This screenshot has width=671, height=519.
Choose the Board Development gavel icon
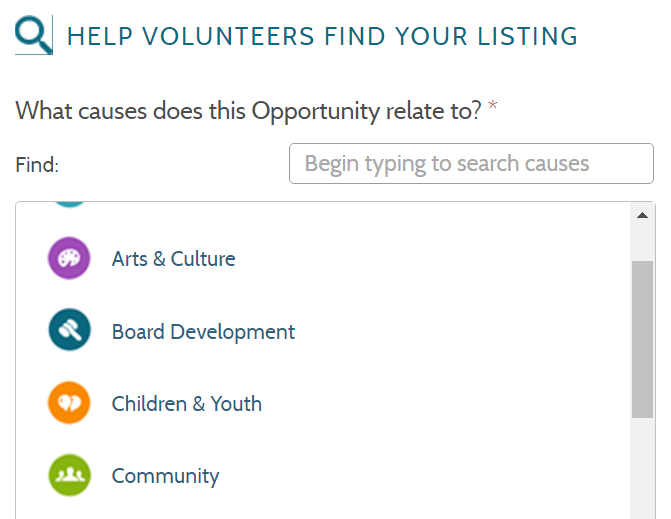pos(69,330)
